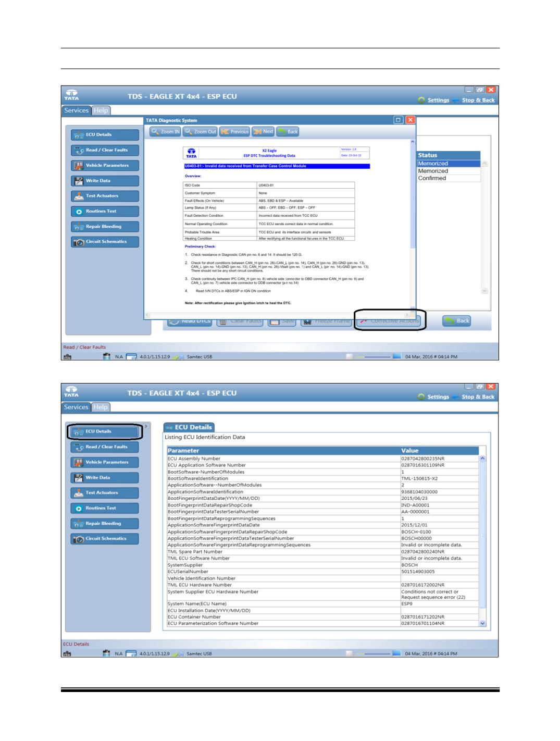This screenshot has width=560, height=741.
Task: Click value TML-150615-X2
Action: coord(419,478)
